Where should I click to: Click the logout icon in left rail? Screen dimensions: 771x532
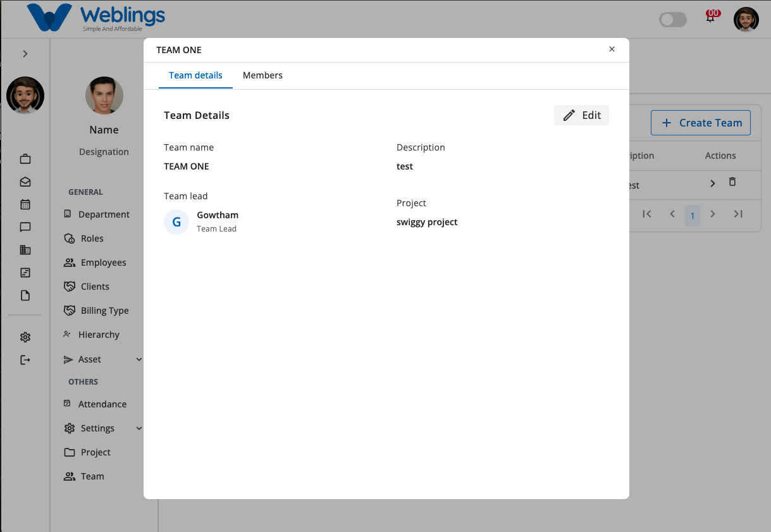[x=25, y=360]
